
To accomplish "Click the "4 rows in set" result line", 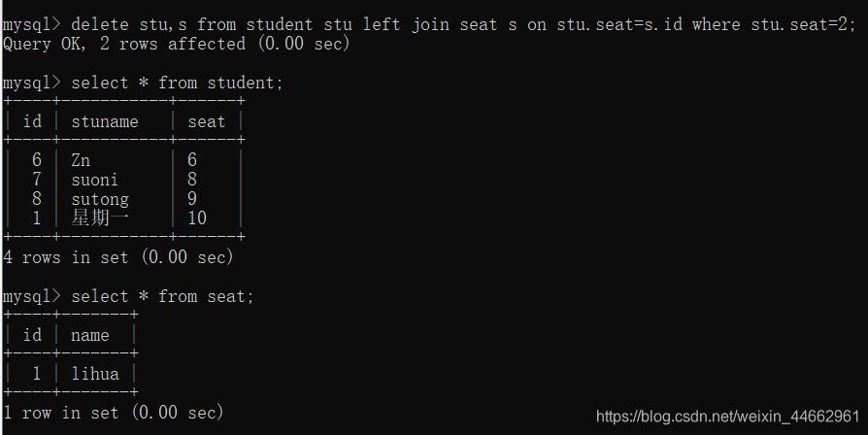I will [x=118, y=257].
